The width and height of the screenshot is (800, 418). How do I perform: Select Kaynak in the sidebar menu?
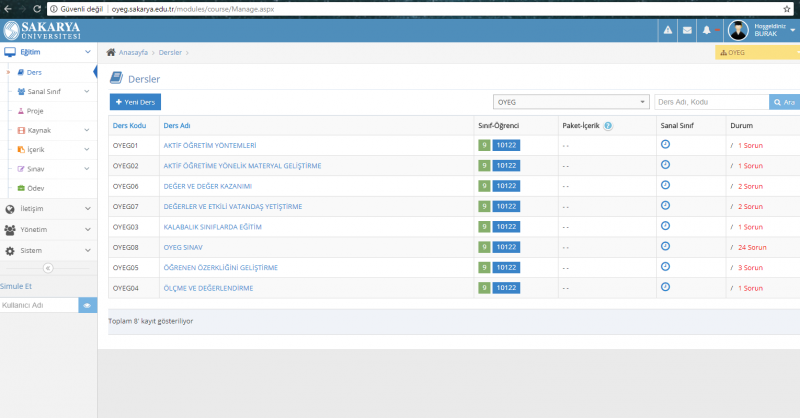point(39,130)
